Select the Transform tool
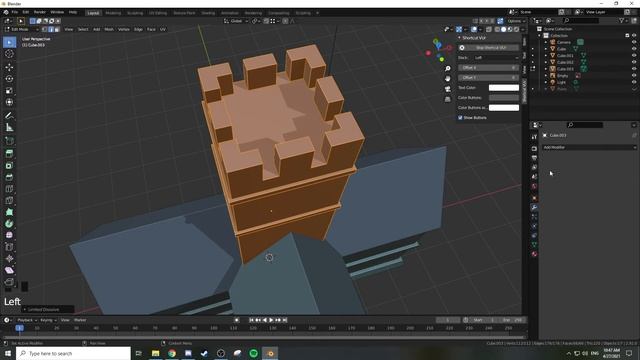Image resolution: width=640 pixels, height=360 pixels. coord(9,102)
